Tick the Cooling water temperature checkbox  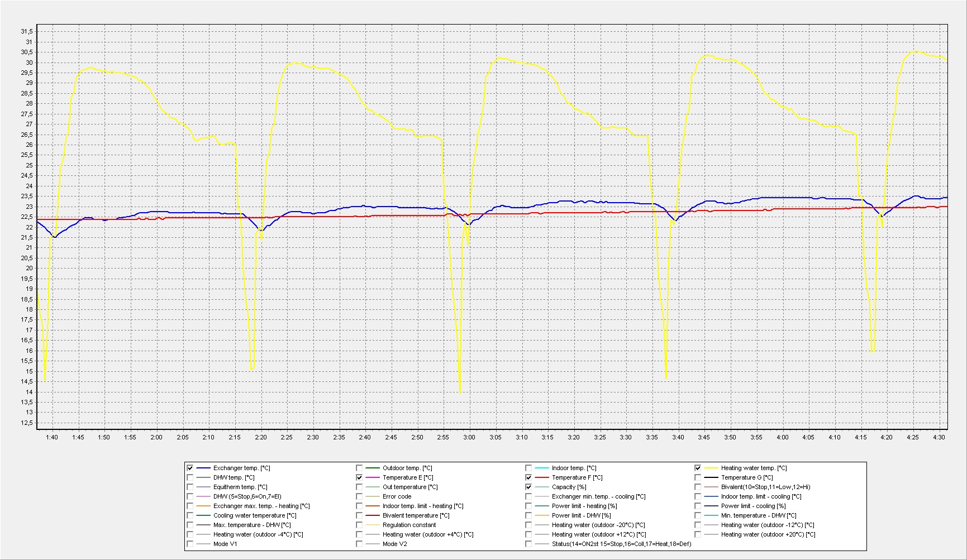190,515
